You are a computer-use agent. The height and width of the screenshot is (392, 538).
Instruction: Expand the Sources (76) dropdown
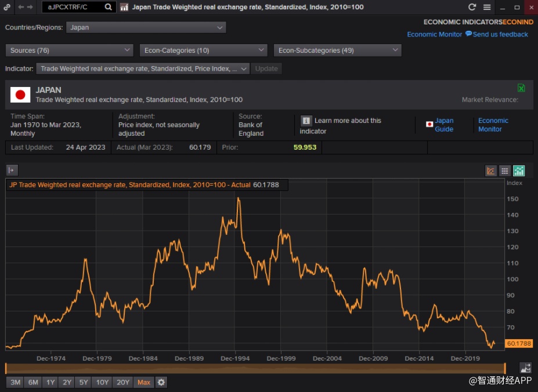point(70,50)
